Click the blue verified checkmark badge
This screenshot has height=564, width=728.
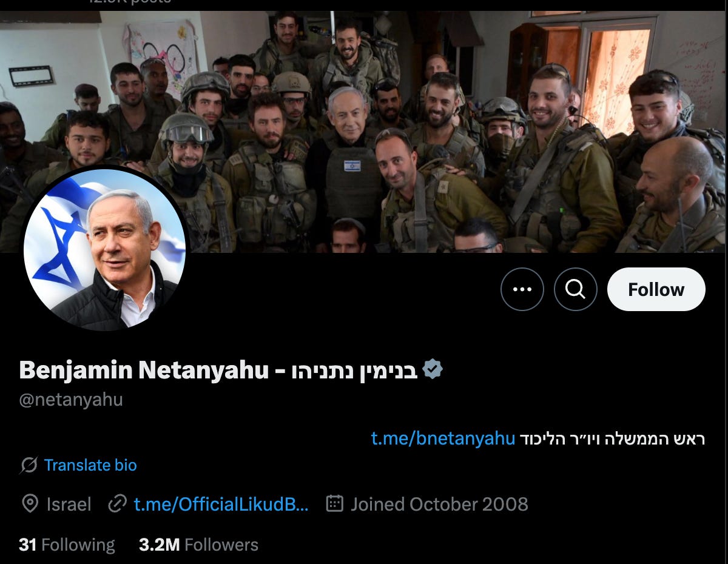(433, 369)
